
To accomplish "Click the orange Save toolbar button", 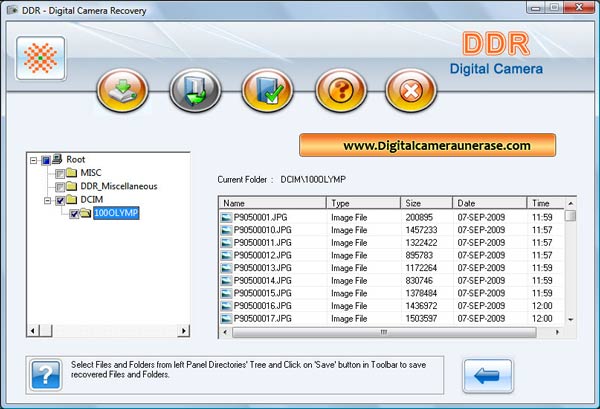I will coord(122,91).
